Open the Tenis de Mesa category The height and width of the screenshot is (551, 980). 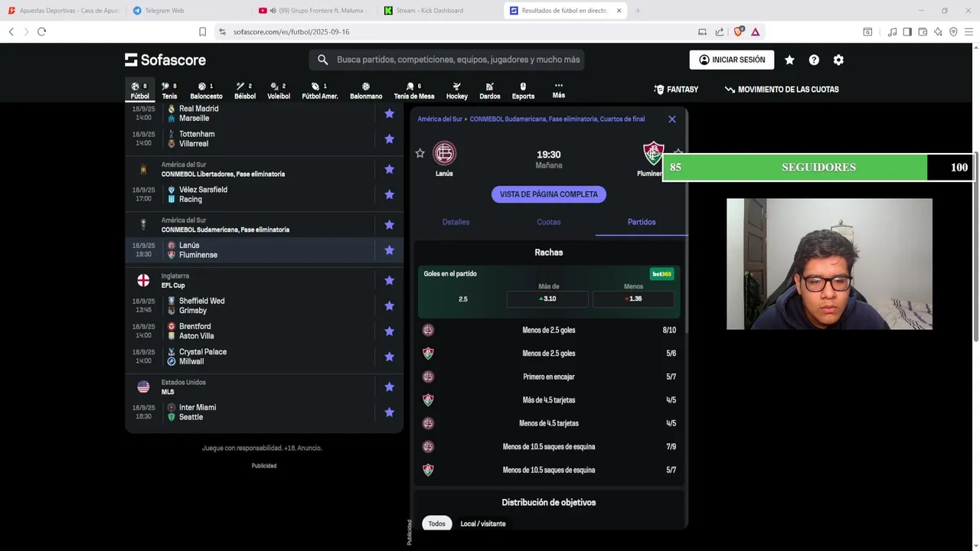(414, 90)
